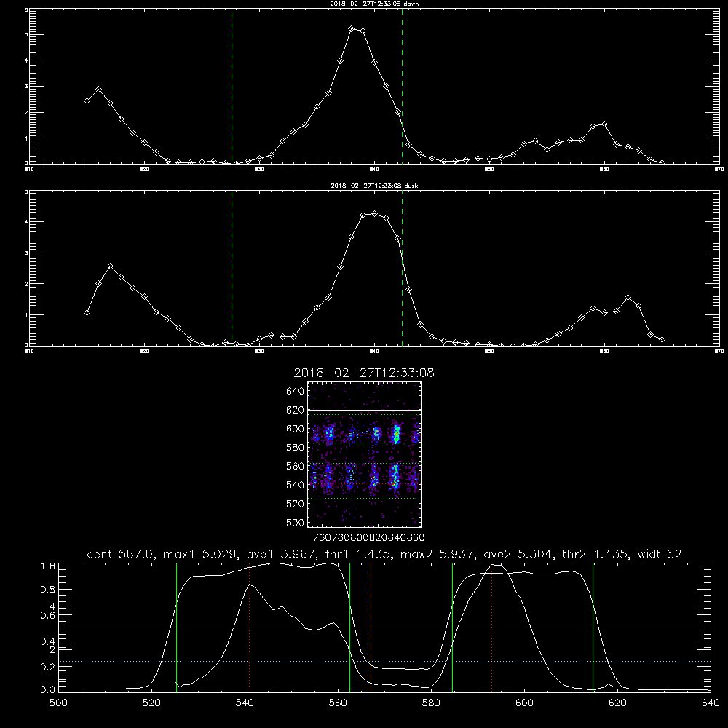Click the "640" label on bottom plot axis
This screenshot has width=728, height=728.
click(x=711, y=703)
